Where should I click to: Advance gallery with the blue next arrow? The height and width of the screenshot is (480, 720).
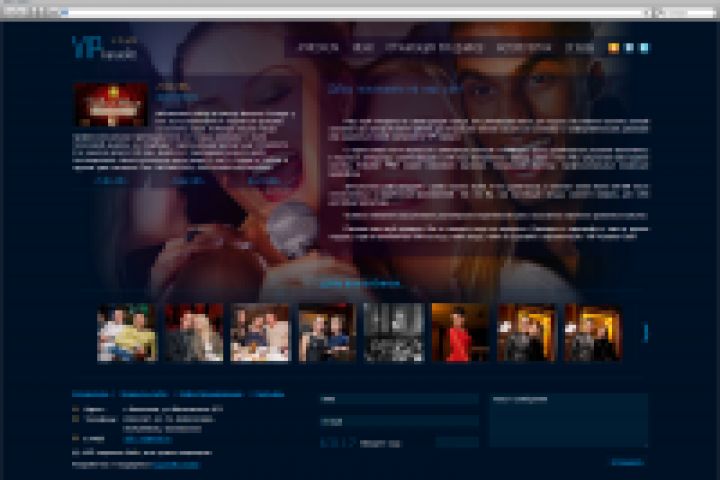coord(646,333)
